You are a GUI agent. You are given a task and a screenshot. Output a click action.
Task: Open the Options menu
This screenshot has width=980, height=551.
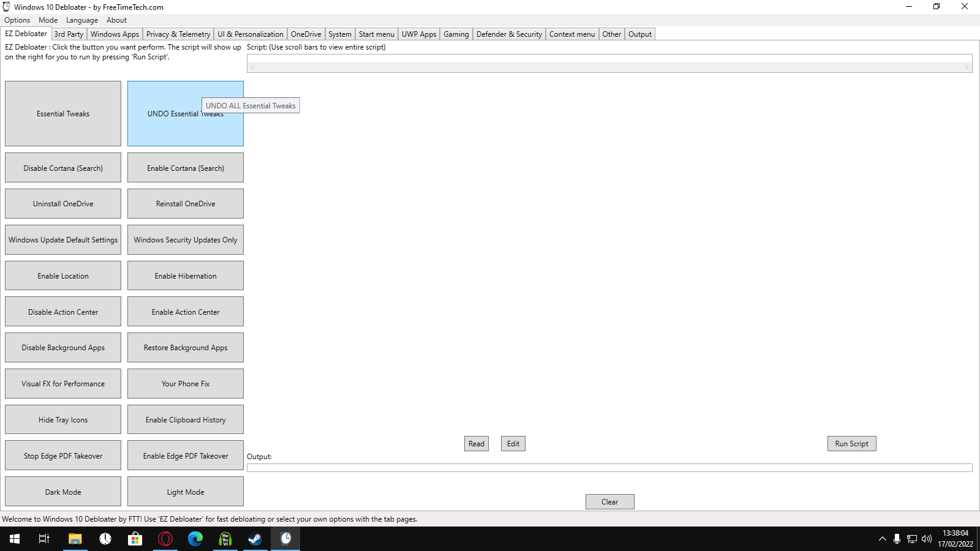coord(17,20)
